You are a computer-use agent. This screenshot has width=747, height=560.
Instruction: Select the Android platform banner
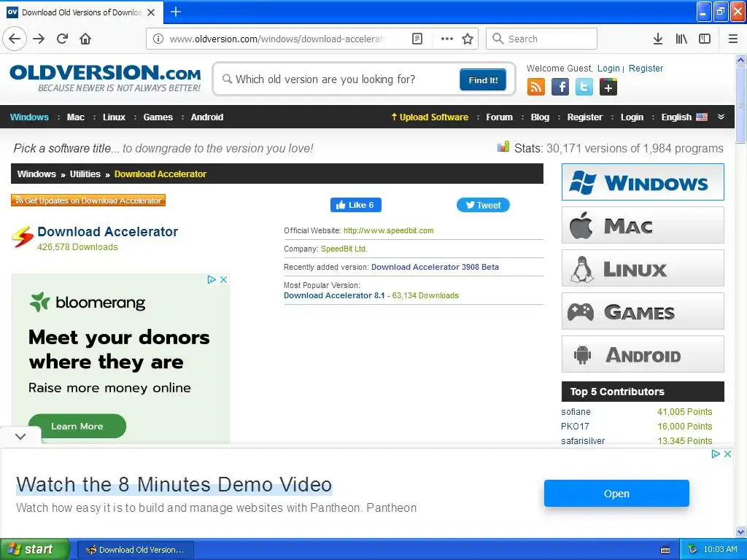click(643, 354)
